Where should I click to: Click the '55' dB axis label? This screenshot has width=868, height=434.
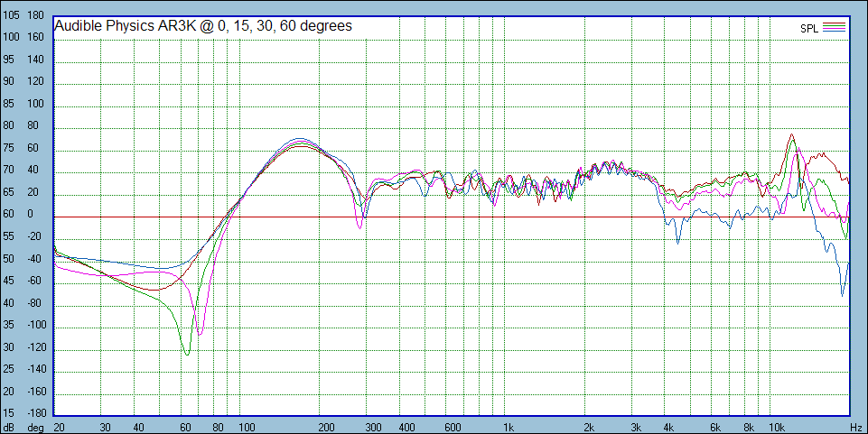tap(9, 236)
